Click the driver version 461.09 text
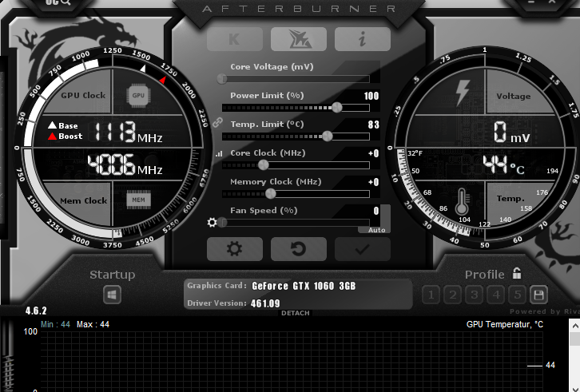This screenshot has height=392, width=580. tap(265, 303)
